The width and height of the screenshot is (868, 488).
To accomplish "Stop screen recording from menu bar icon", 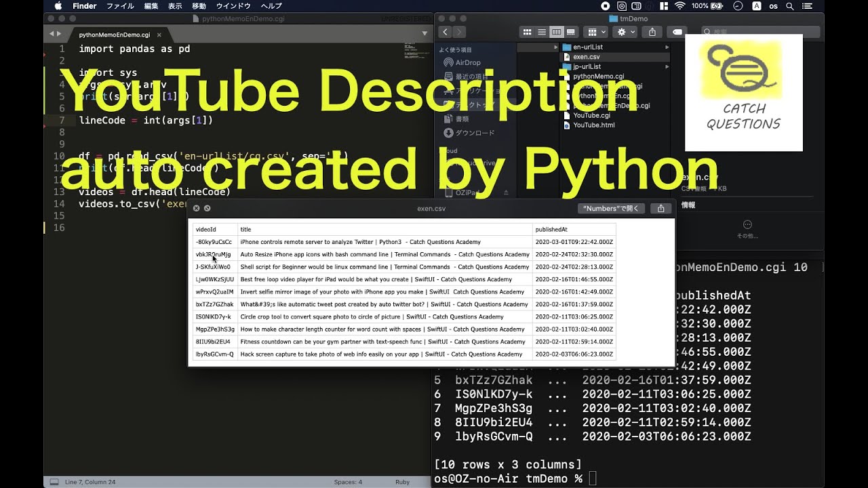I will pos(606,6).
